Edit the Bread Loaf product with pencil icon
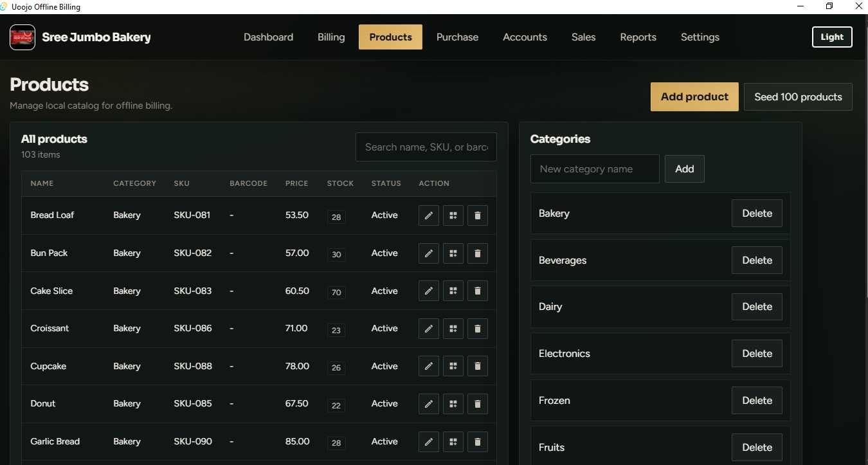868x465 pixels. pyautogui.click(x=429, y=215)
